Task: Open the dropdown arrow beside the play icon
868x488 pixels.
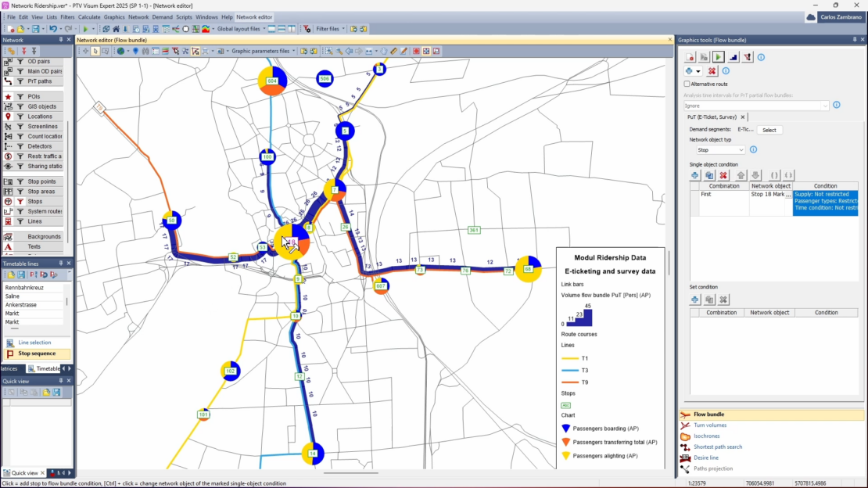Action: (x=92, y=29)
